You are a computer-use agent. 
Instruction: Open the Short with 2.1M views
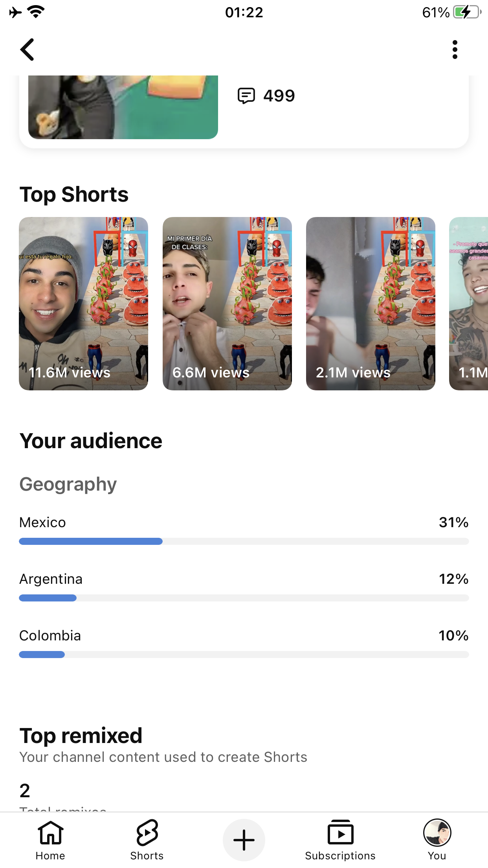tap(371, 303)
